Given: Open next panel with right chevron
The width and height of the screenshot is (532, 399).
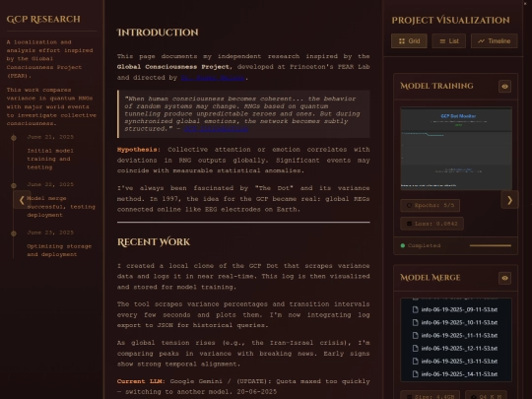Looking at the screenshot, I should (509, 200).
